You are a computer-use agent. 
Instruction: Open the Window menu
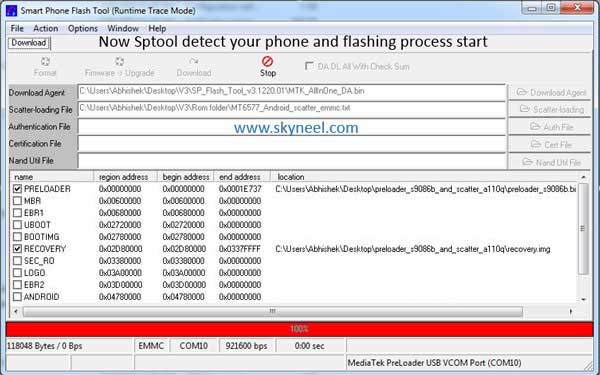click(x=123, y=28)
